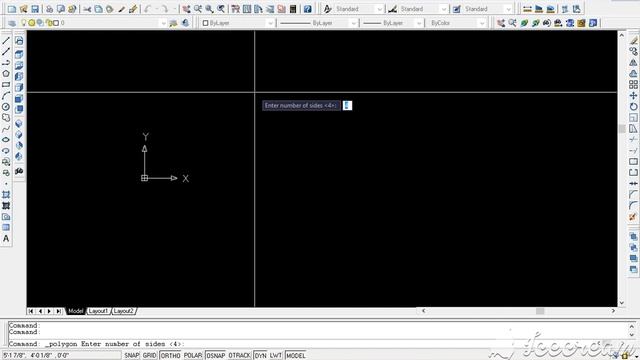Click the Cut scissors icon
The width and height of the screenshot is (640, 360).
tap(87, 9)
